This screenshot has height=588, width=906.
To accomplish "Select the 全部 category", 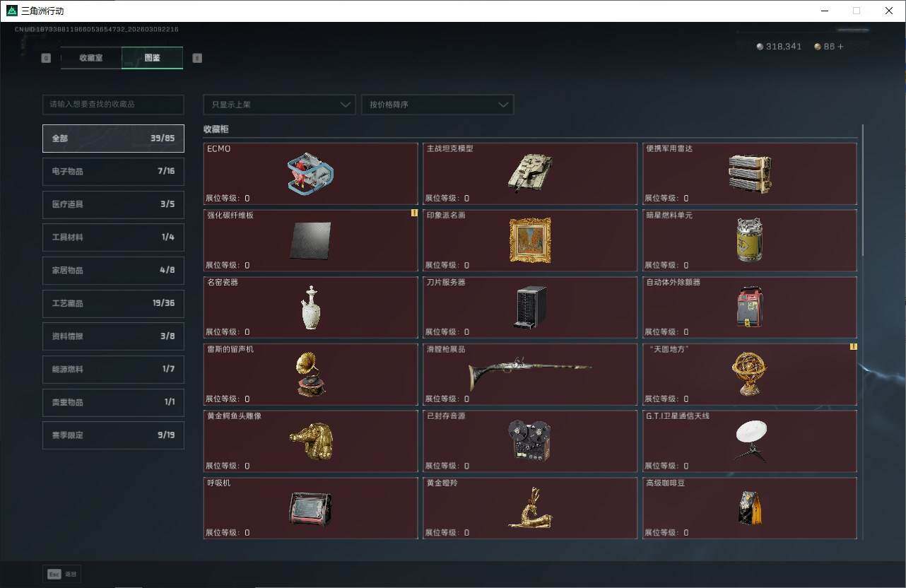I will click(x=113, y=139).
